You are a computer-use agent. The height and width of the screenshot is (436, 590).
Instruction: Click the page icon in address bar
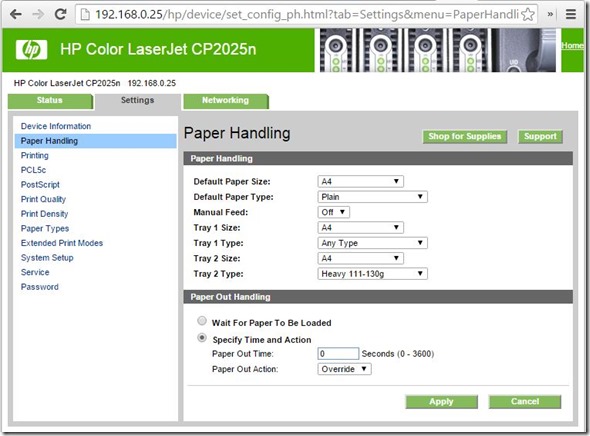click(85, 15)
